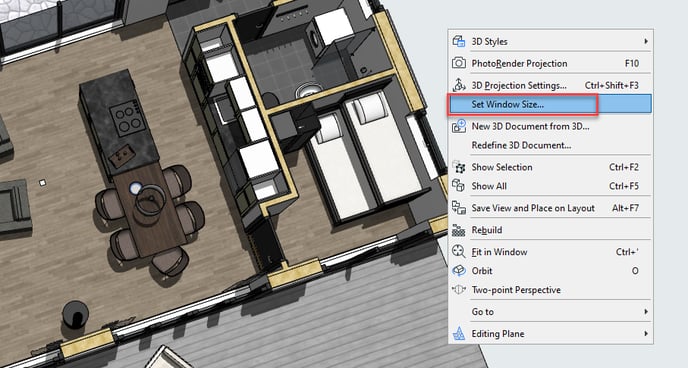Select Set Window Size...
688x368 pixels.
(550, 104)
